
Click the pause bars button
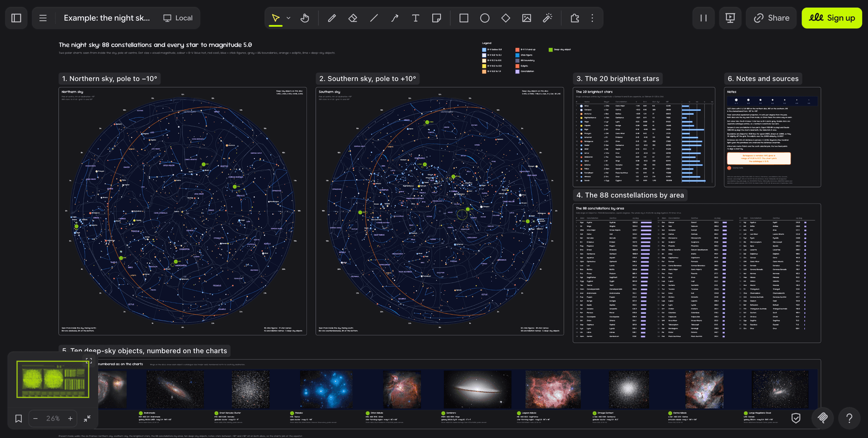pos(703,18)
